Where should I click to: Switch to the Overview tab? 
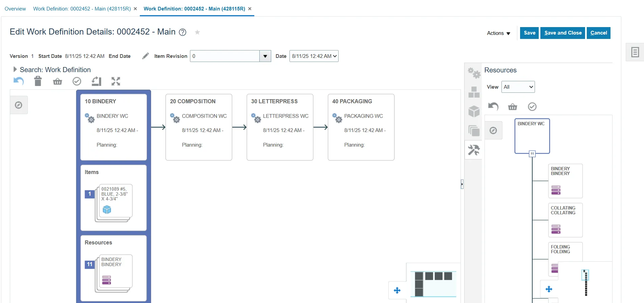coord(15,9)
